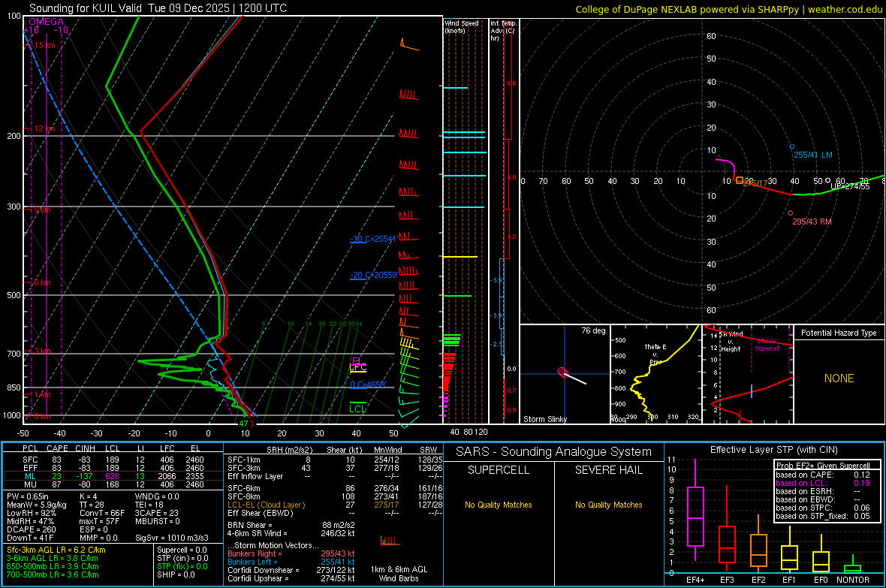The height and width of the screenshot is (588, 886).
Task: Click the 'BRN Shear =' label
Action: pyautogui.click(x=250, y=525)
